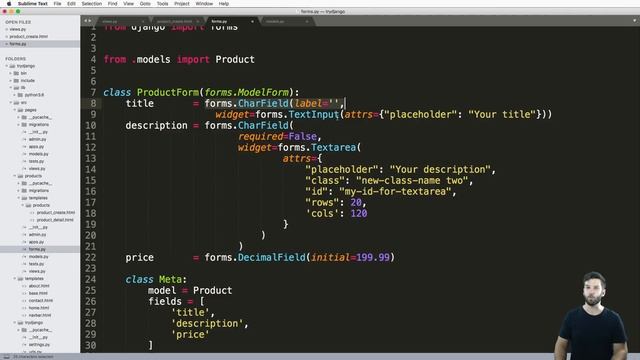
Task: Click the include folder icon
Action: point(16,81)
